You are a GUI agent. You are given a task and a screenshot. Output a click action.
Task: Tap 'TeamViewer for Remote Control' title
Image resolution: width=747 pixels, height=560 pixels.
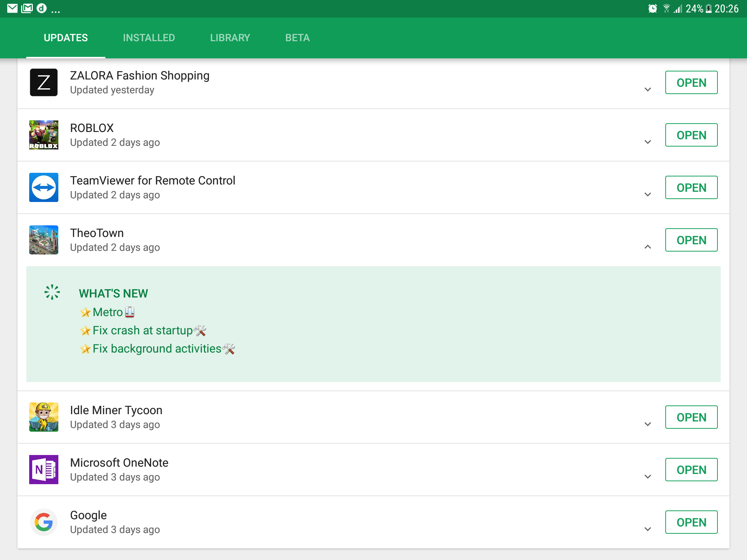pyautogui.click(x=152, y=180)
